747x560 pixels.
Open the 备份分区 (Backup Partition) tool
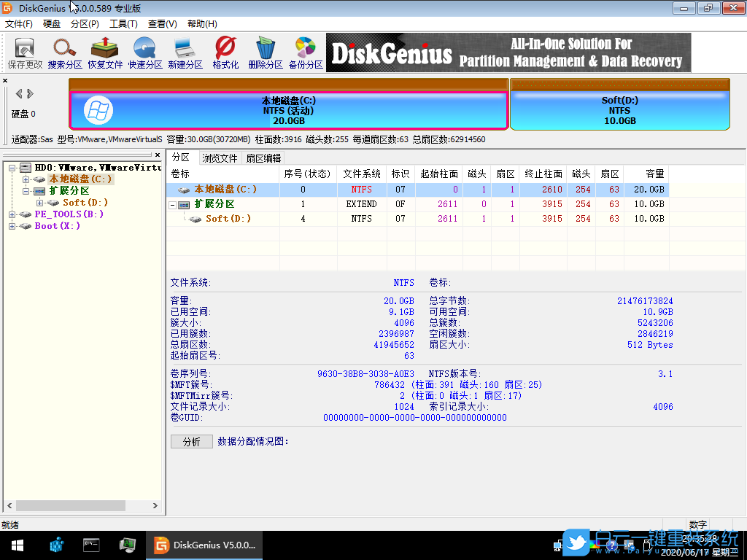pyautogui.click(x=305, y=51)
